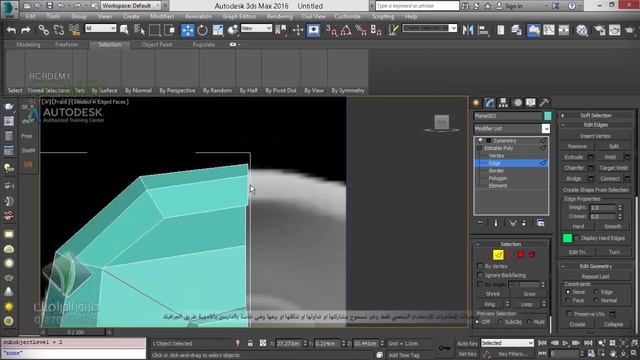The width and height of the screenshot is (640, 360).
Task: Open Render Setup icon
Action: [599, 30]
